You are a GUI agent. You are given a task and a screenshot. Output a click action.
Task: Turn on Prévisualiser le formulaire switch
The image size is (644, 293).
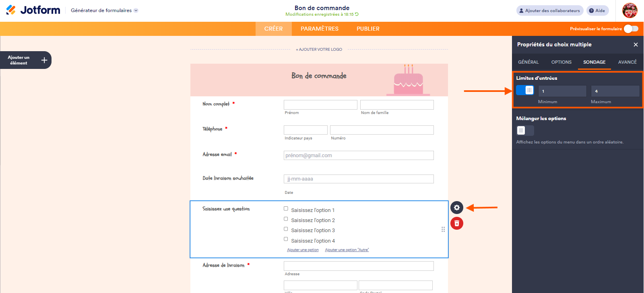click(631, 29)
